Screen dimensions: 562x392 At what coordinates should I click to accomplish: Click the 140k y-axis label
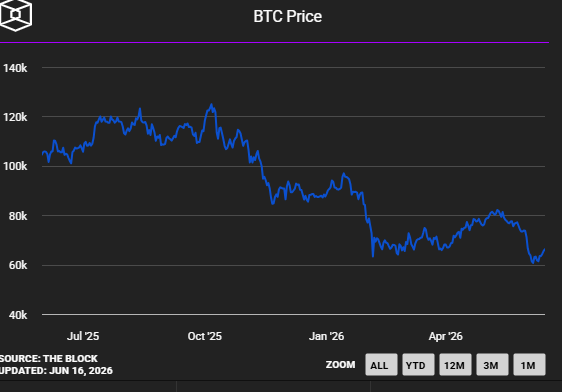pos(15,68)
